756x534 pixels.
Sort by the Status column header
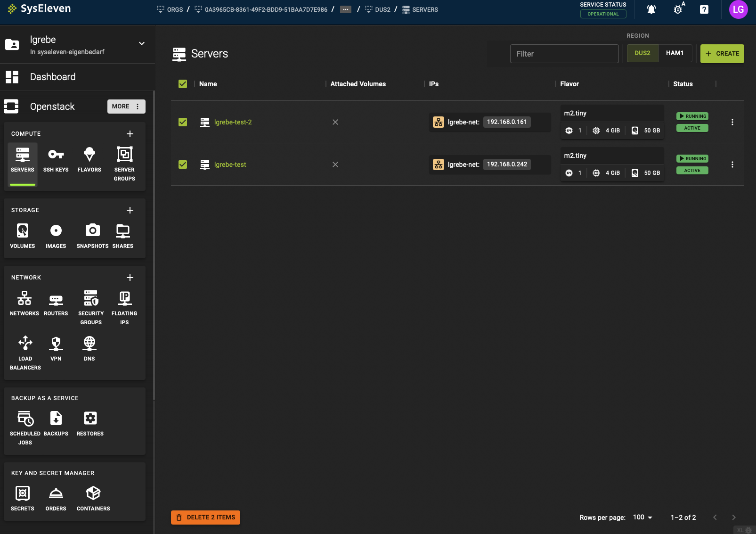pos(683,84)
